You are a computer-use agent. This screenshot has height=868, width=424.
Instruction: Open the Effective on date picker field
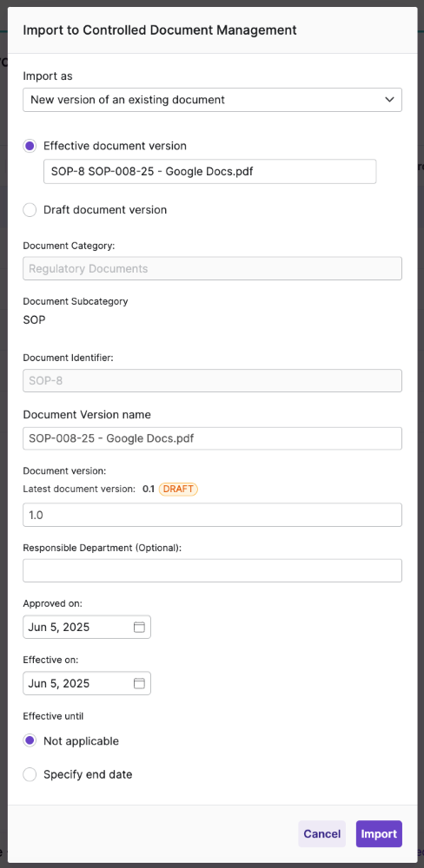[x=87, y=683]
